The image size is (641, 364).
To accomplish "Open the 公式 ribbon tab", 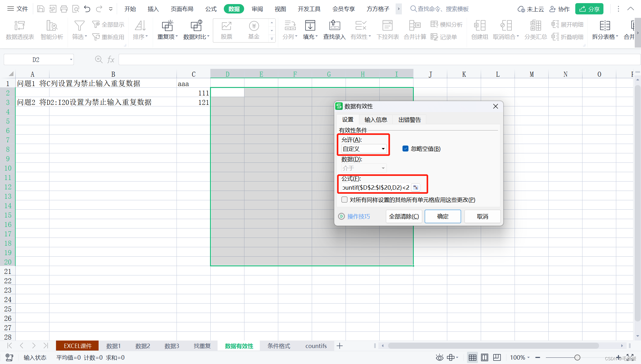I will point(211,9).
